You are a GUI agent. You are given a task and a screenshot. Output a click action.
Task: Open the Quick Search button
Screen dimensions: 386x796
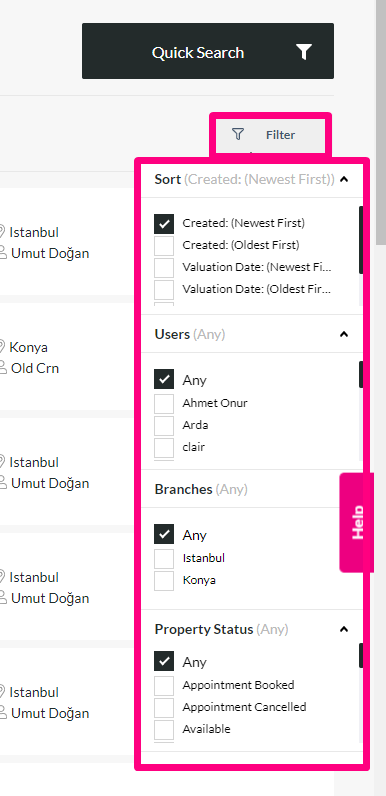(x=208, y=51)
